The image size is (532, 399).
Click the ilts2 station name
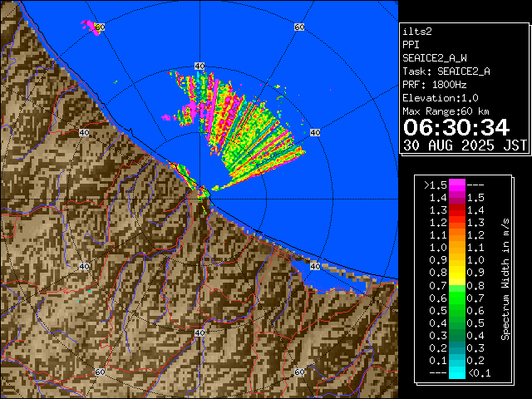417,31
